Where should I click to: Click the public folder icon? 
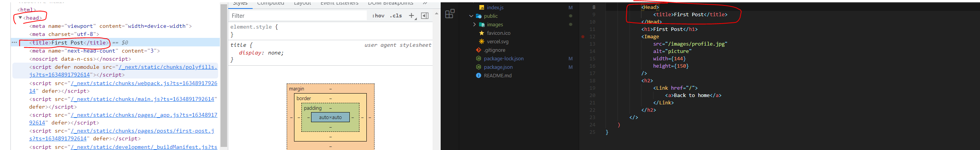(479, 16)
